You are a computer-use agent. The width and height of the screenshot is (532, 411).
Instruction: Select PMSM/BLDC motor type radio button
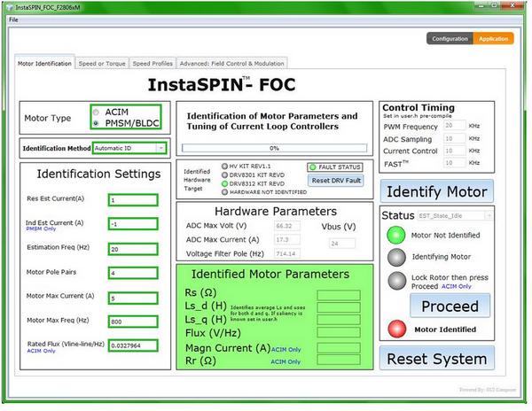click(96, 123)
